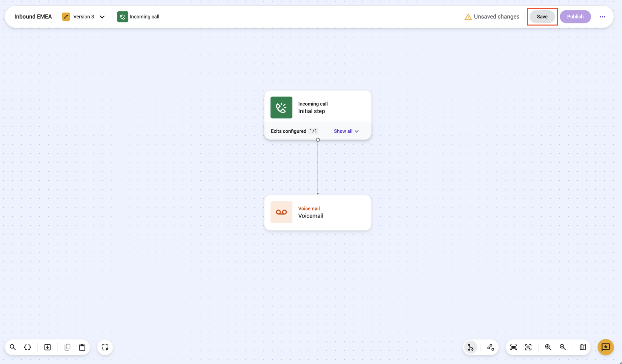622x364 pixels.
Task: Expand Show all exits
Action: (346, 131)
